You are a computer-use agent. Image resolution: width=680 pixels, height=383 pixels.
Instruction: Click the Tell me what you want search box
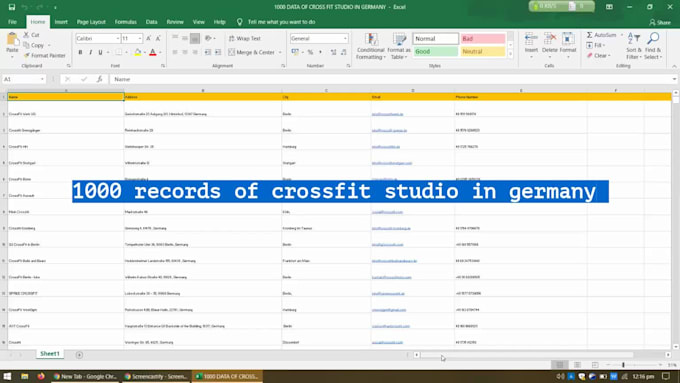point(281,22)
